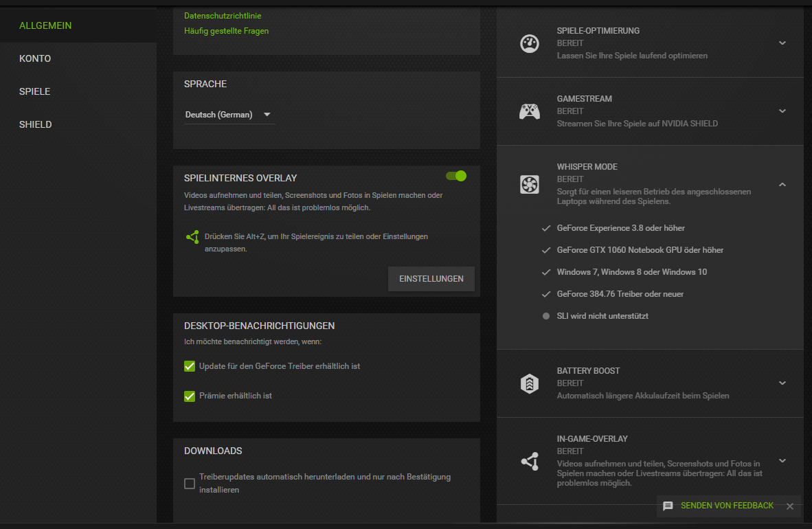812x529 pixels.
Task: Click 'Streamen Sie Ihre Spiele auf NVIDIA SHIELD'
Action: (637, 124)
